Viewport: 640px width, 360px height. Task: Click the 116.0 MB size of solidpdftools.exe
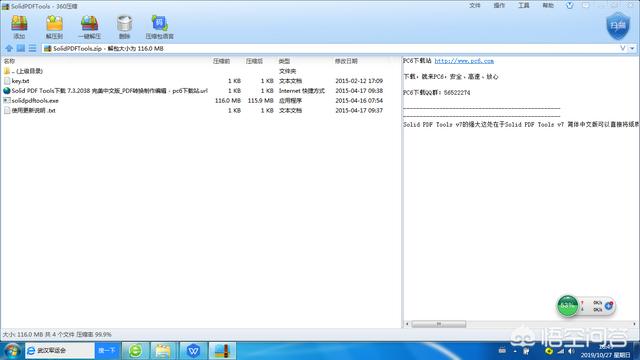coord(228,100)
